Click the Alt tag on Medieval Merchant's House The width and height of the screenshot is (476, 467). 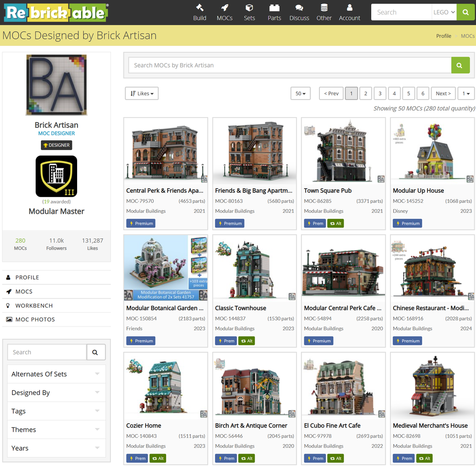(x=425, y=458)
